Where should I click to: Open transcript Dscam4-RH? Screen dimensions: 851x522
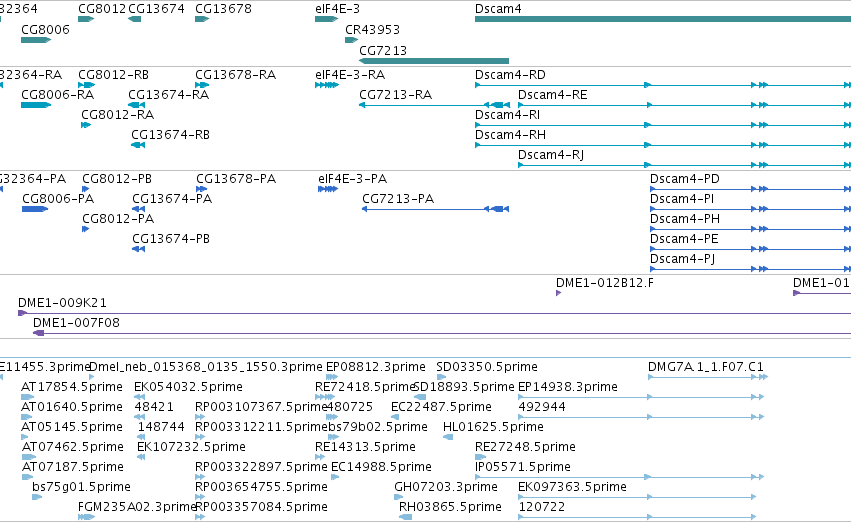[x=510, y=135]
